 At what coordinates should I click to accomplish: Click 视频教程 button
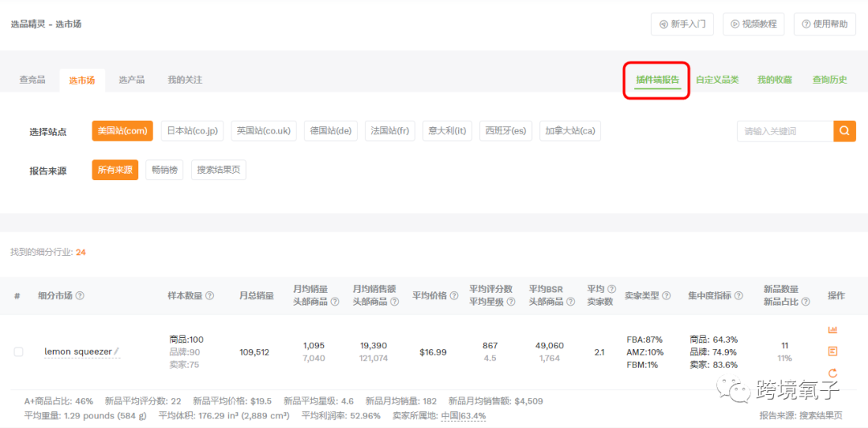tap(753, 24)
